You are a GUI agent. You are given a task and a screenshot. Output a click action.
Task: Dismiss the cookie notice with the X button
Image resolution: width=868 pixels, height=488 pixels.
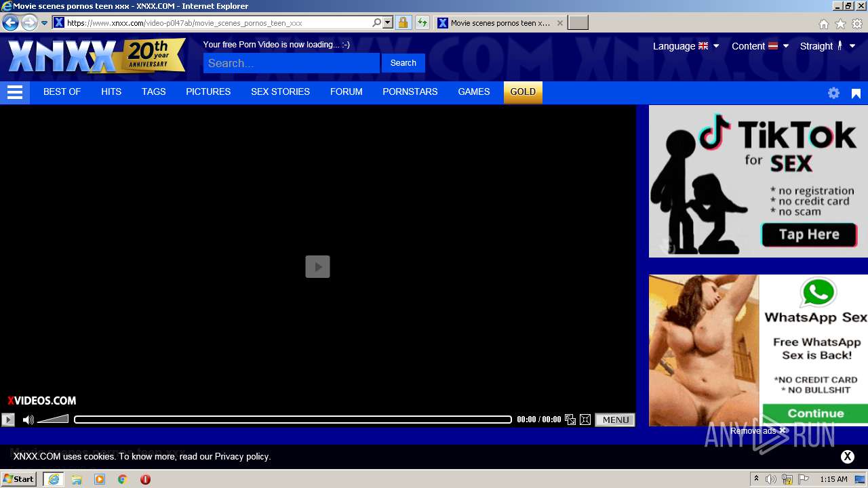click(848, 457)
